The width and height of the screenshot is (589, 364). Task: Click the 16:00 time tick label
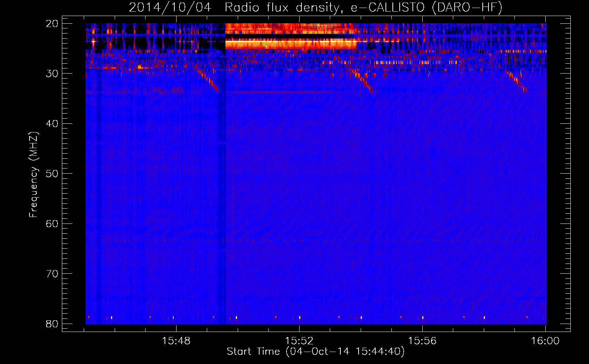point(545,341)
